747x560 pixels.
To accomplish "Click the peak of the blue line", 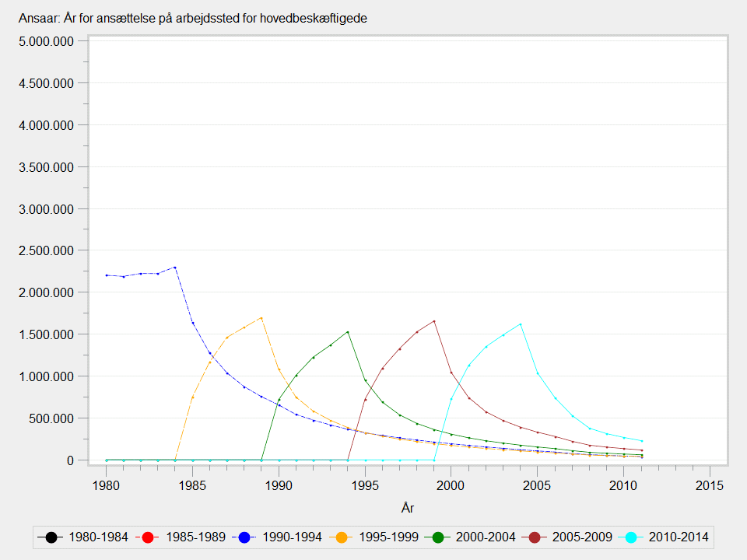I will [x=175, y=268].
